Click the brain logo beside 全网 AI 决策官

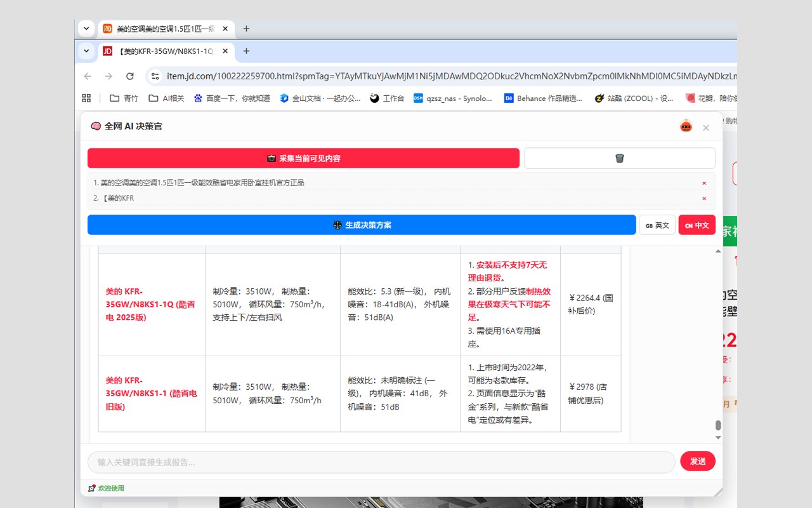point(96,126)
